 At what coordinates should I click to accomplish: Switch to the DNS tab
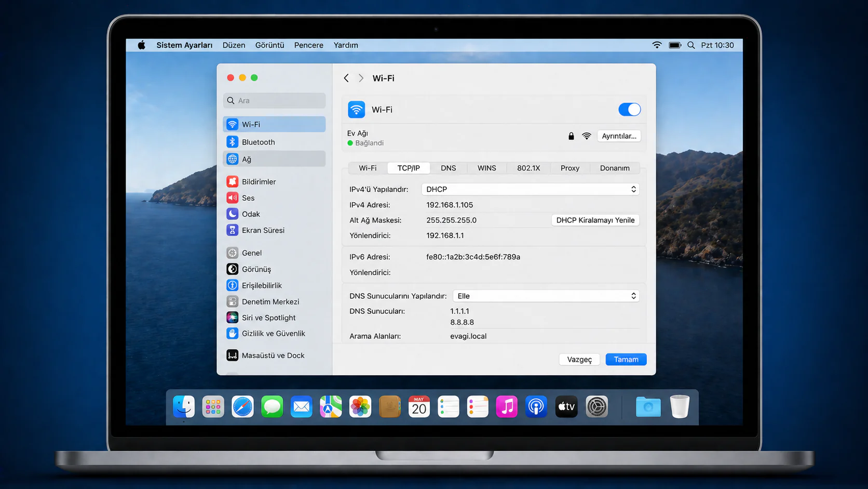coord(448,168)
